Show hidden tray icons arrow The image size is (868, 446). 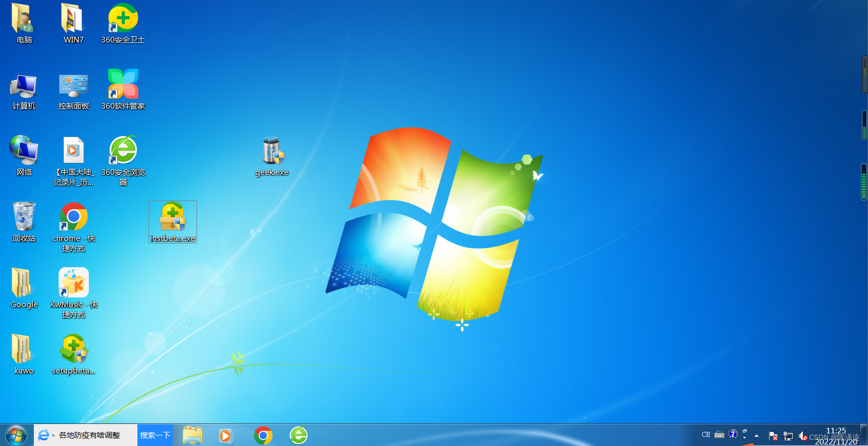point(756,435)
